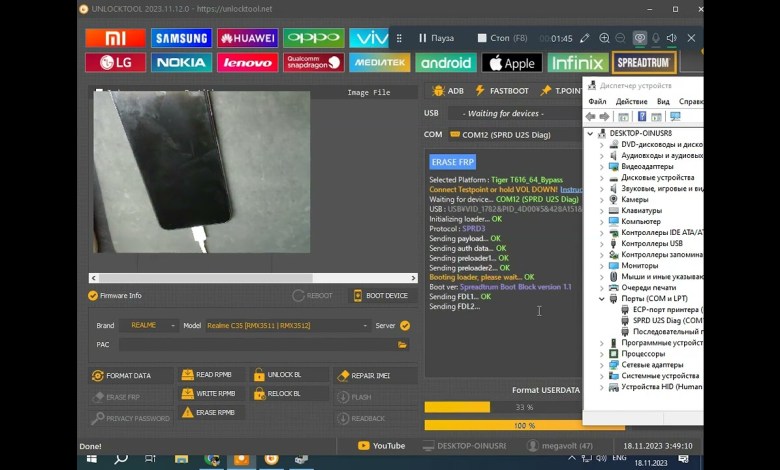The image size is (780, 470).
Task: Open the Model dropdown for Realme C35
Action: 287,325
